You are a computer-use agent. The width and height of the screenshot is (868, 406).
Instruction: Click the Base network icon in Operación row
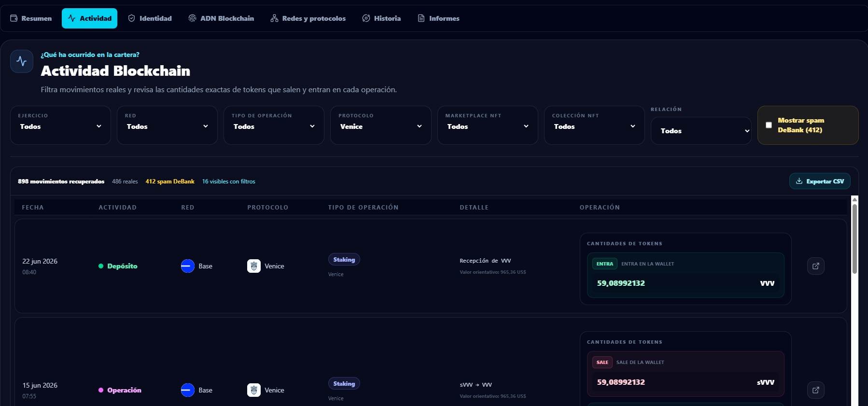pyautogui.click(x=188, y=390)
